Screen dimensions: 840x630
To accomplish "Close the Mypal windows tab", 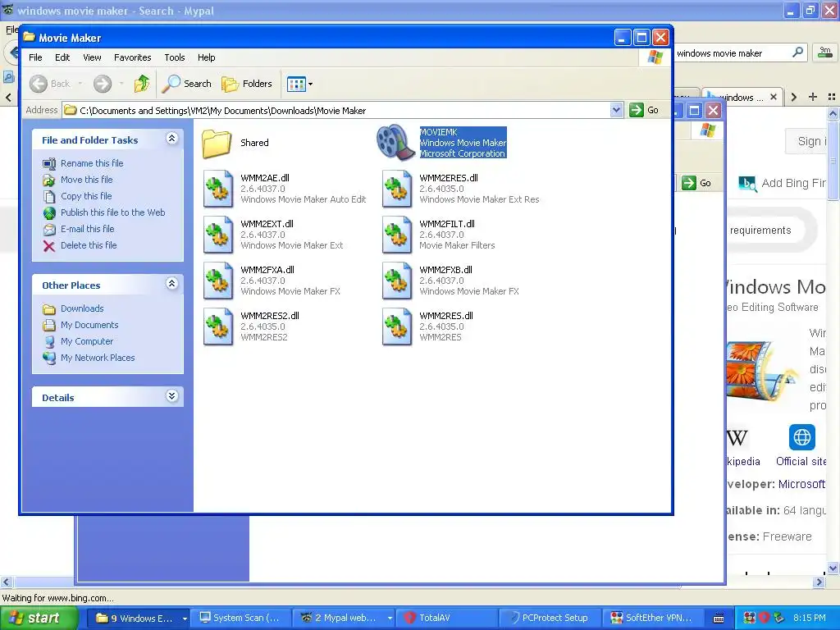I will [x=773, y=97].
